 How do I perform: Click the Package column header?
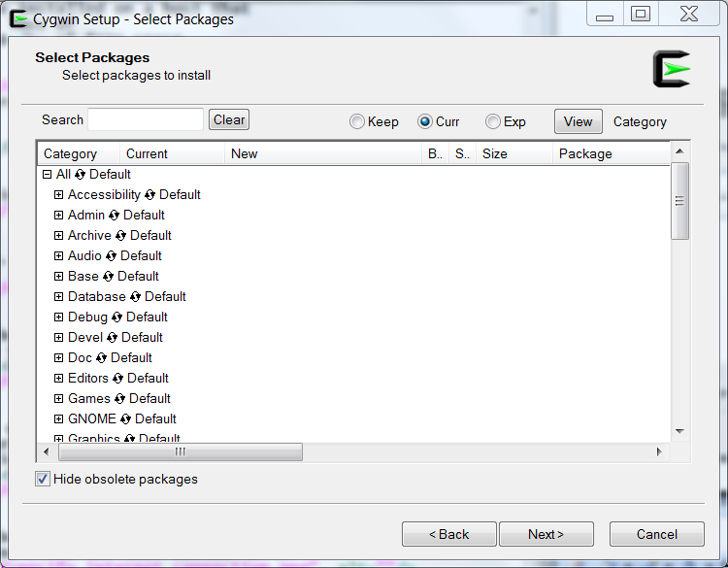611,153
